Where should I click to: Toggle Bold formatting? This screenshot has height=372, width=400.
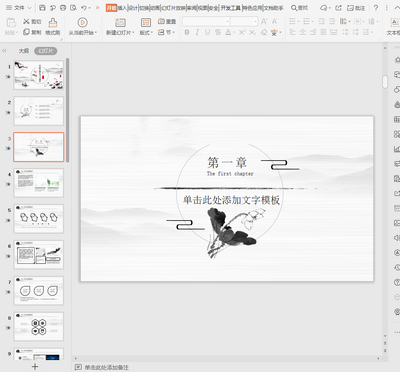pyautogui.click(x=187, y=32)
